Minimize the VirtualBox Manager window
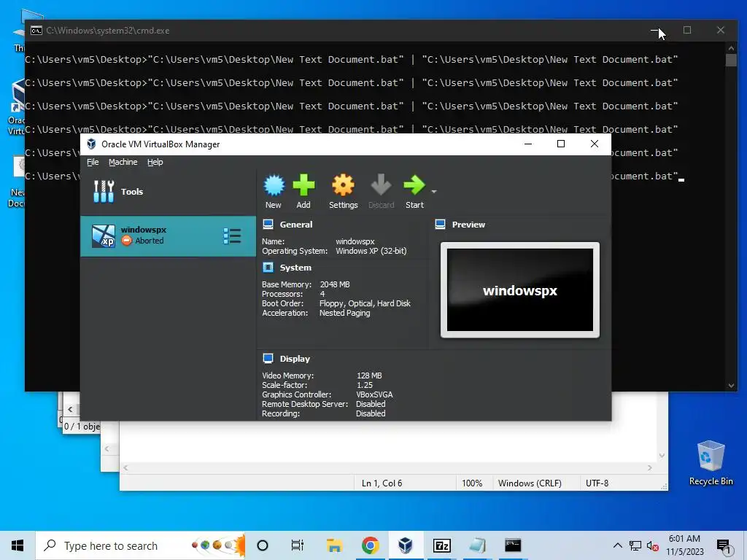747x560 pixels. pyautogui.click(x=528, y=144)
